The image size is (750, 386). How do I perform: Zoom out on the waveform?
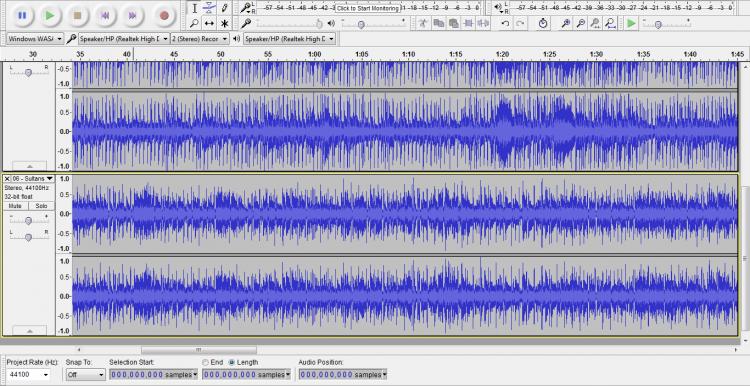pos(580,23)
